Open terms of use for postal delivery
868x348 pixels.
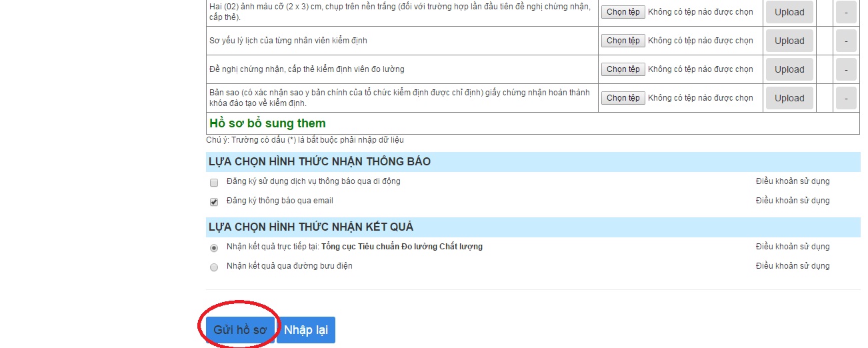[793, 266]
